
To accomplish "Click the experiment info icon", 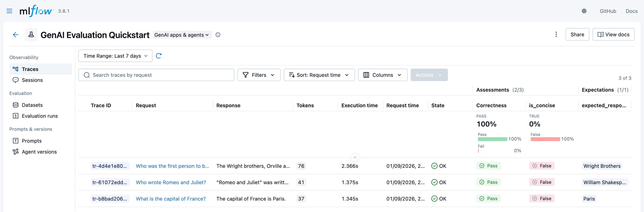I will click(218, 35).
